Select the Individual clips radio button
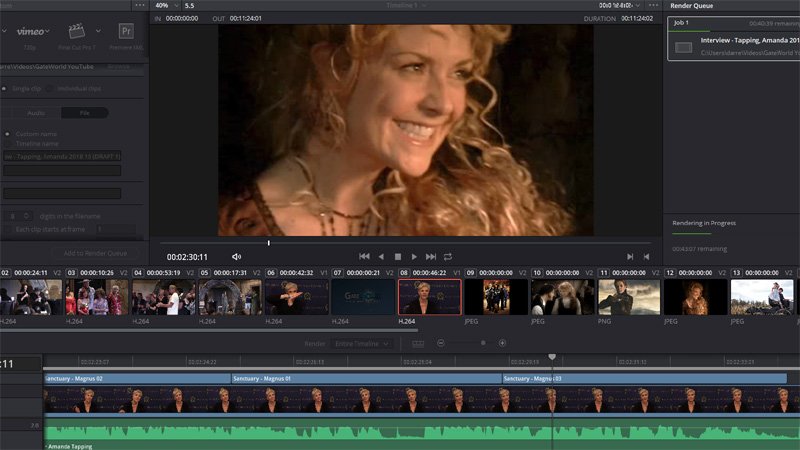This screenshot has width=800, height=450. 49,89
